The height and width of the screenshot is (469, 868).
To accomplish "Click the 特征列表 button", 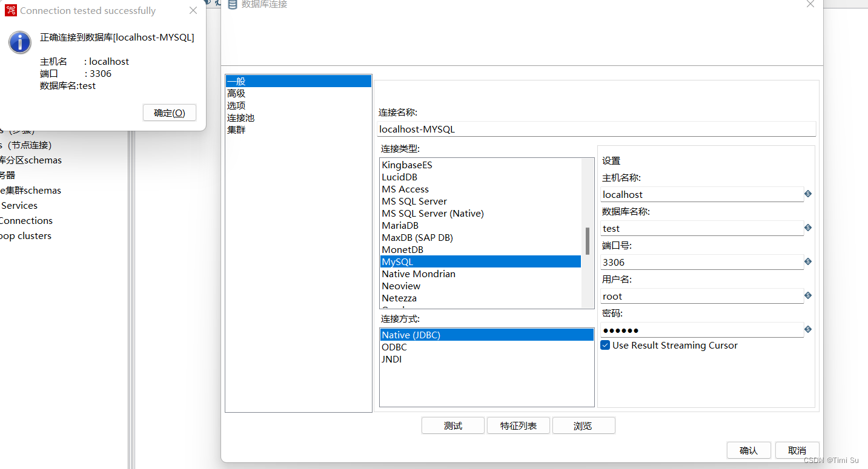I will 518,425.
